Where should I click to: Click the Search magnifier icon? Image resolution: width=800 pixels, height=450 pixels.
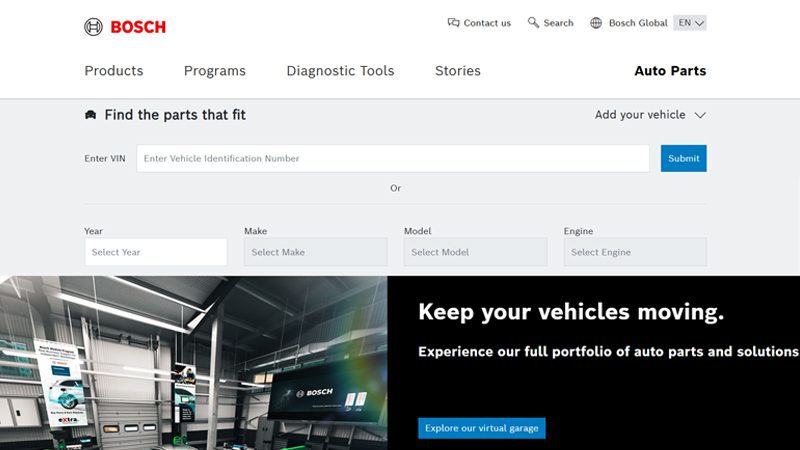[x=533, y=22]
